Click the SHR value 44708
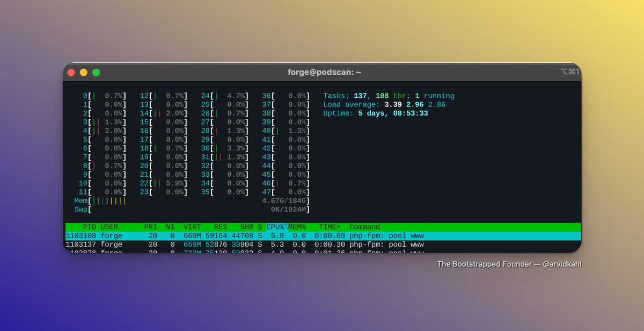Screen dimensions: 644x331 pos(243,236)
